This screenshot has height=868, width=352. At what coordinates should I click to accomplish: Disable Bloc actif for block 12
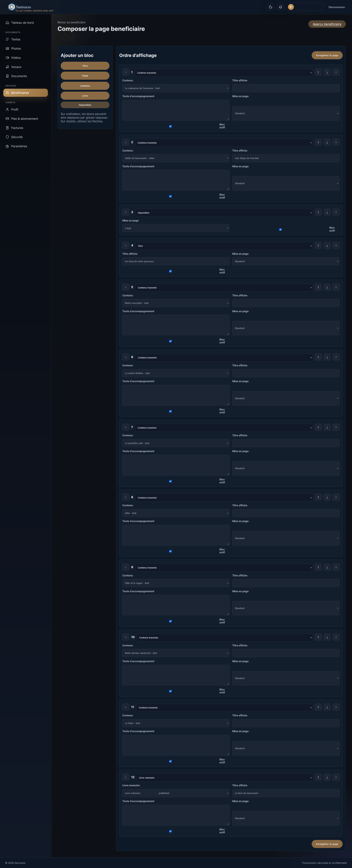point(170,831)
